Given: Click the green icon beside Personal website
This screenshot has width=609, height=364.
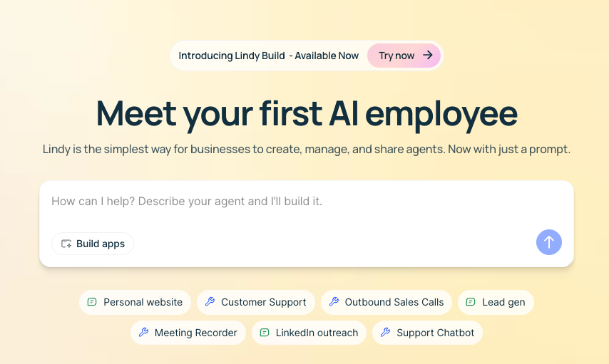Looking at the screenshot, I should 92,302.
